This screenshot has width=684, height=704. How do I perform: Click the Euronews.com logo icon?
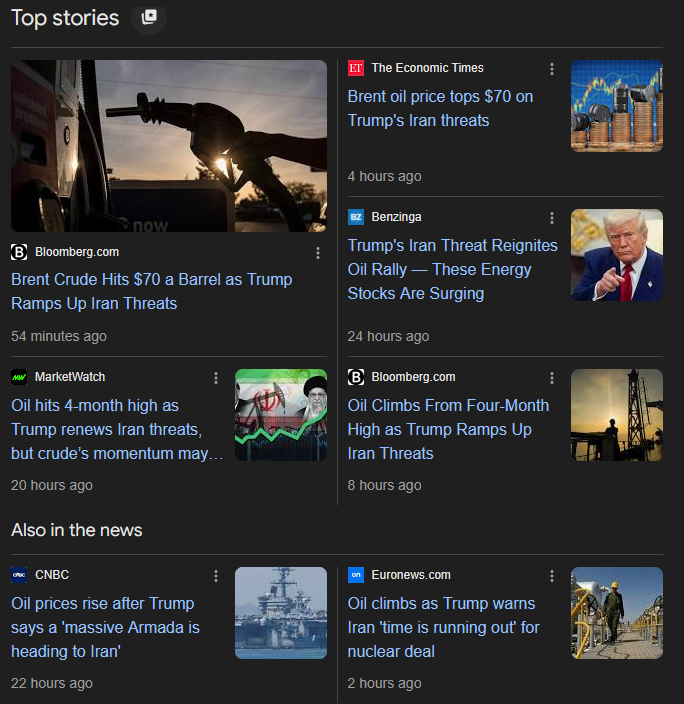(356, 575)
